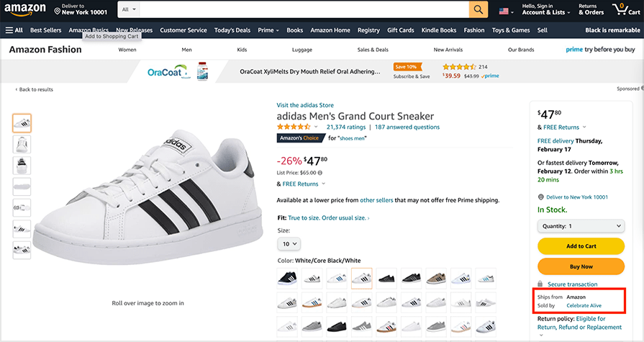Open the hamburger All menu
The height and width of the screenshot is (342, 644).
click(x=14, y=30)
